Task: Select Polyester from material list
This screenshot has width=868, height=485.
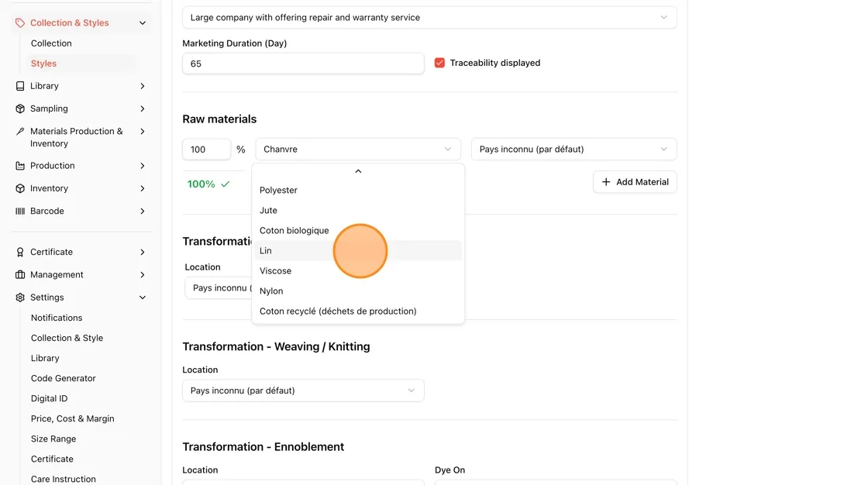Action: pyautogui.click(x=357, y=190)
